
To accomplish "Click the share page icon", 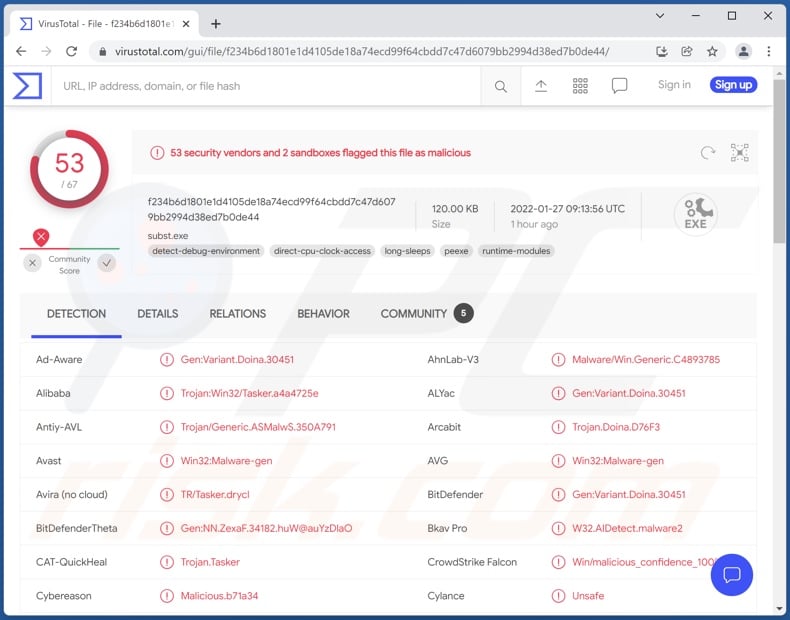I will point(687,51).
